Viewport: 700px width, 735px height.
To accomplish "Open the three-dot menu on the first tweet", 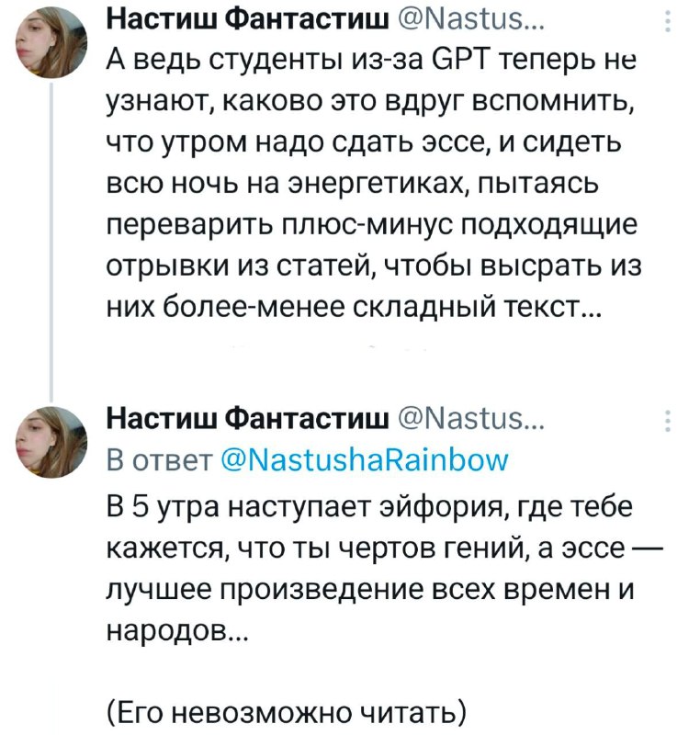I will [x=667, y=20].
